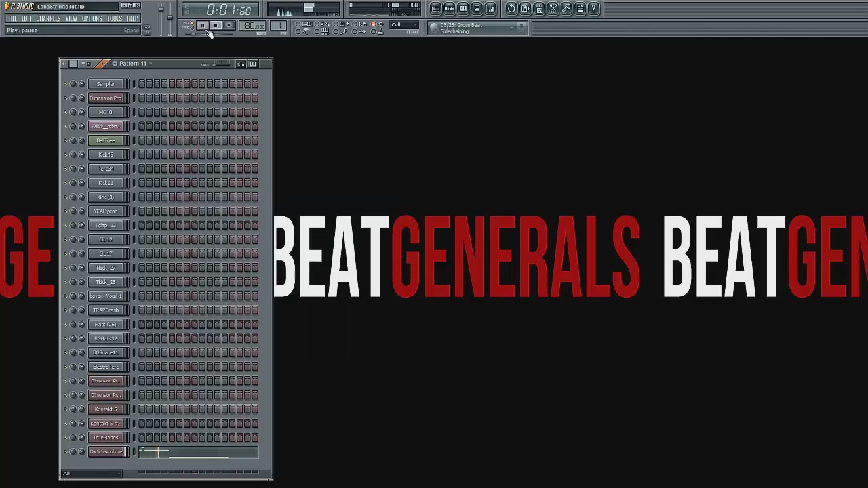Click the Render audio file icon
Viewport: 868px width, 488px height.
539,8
